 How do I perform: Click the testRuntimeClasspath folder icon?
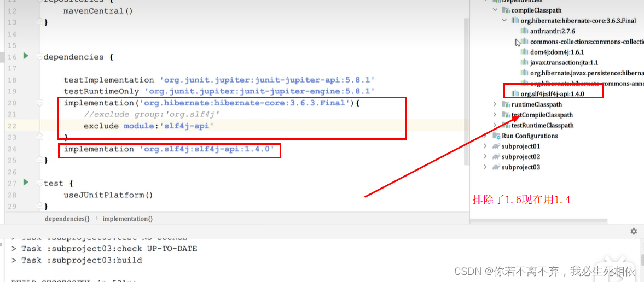coord(506,125)
